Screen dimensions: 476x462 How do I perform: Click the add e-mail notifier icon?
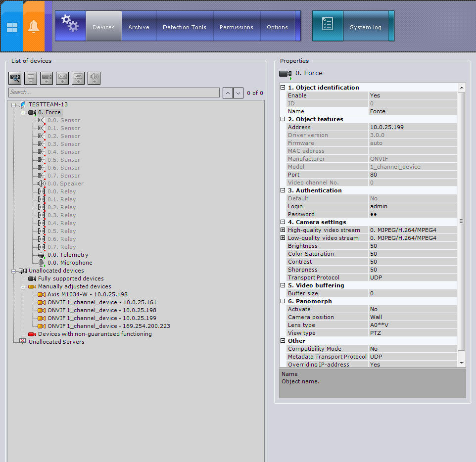62,78
